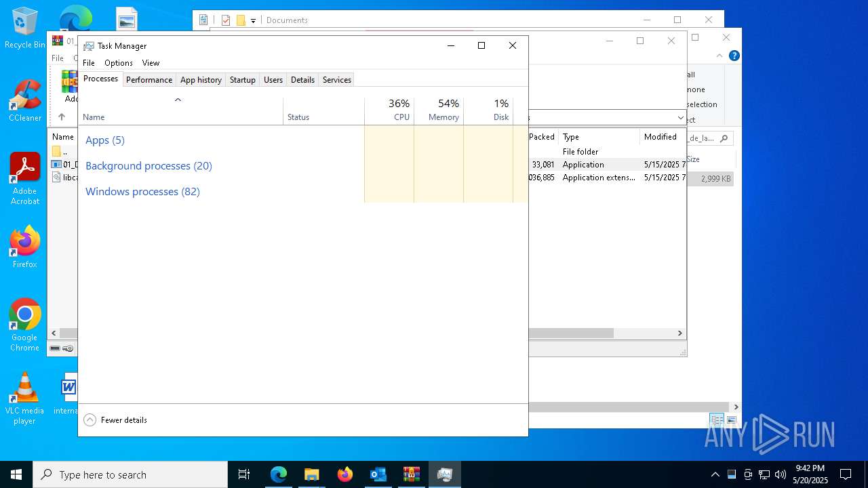Open the Firefox desktop shortcut
868x488 pixels.
pos(25,247)
